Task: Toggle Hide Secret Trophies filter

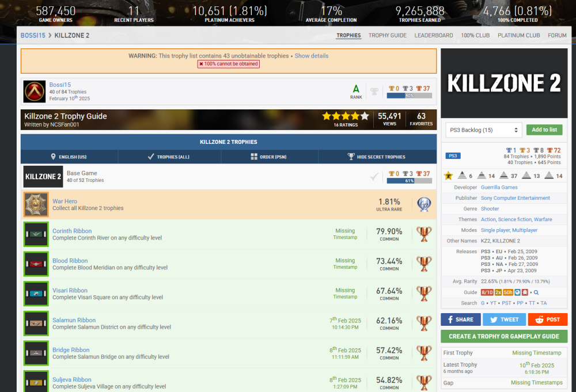Action: coord(377,157)
